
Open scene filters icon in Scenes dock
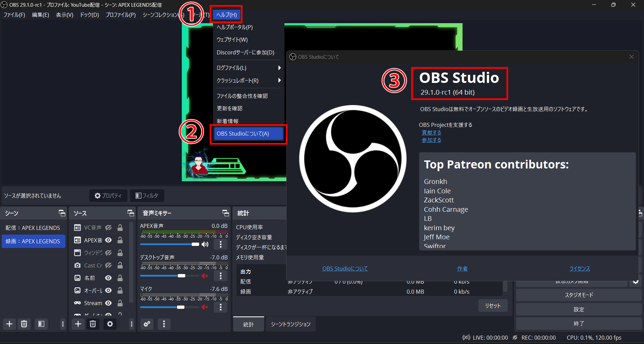click(41, 324)
